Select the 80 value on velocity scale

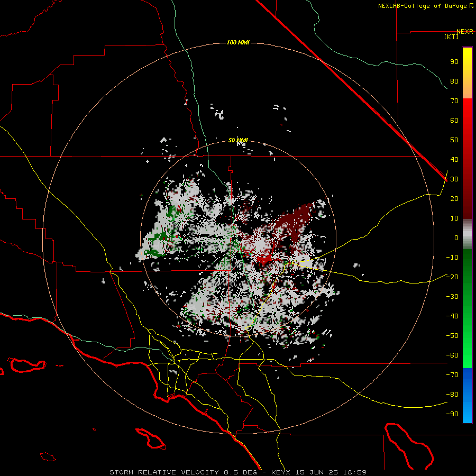[454, 81]
